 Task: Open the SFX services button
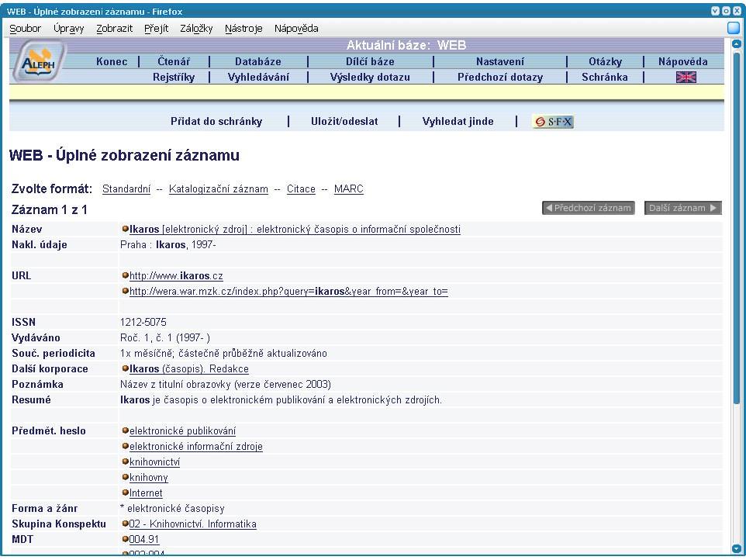tap(553, 122)
